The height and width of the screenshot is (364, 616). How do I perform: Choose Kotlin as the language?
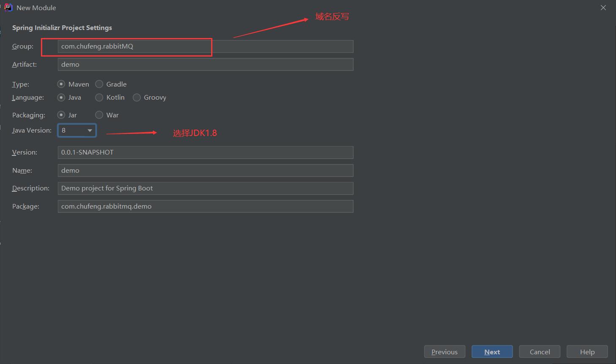[x=99, y=97]
